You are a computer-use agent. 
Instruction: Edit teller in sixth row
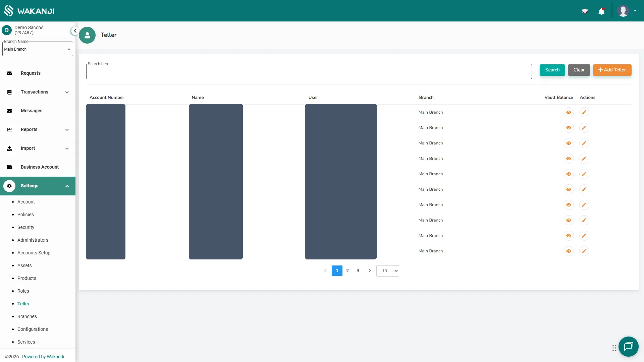[x=584, y=189]
